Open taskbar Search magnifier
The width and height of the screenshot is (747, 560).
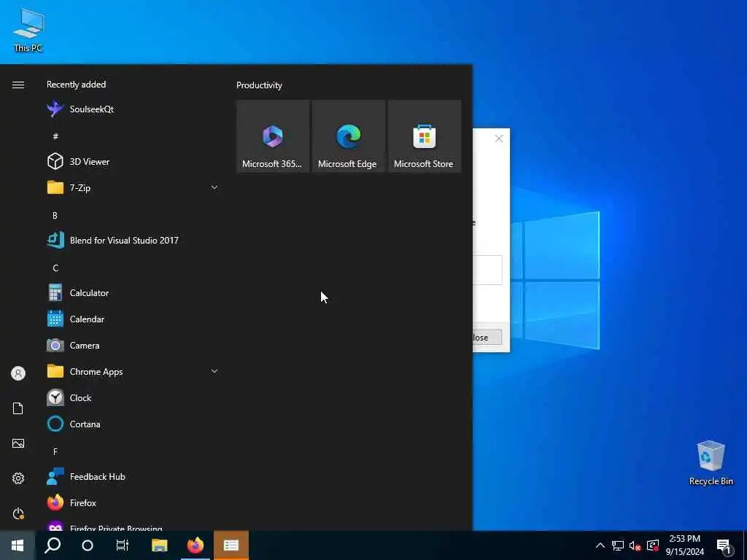(x=53, y=545)
